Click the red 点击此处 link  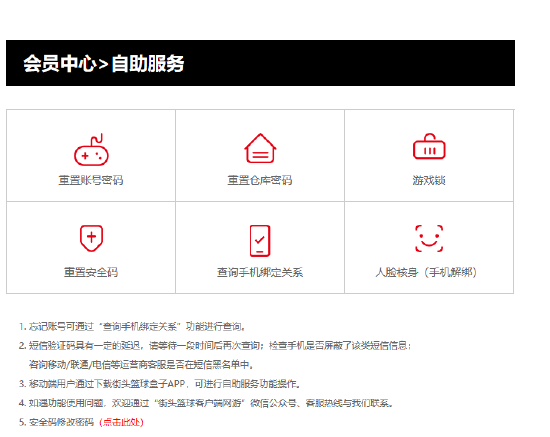coord(121,422)
